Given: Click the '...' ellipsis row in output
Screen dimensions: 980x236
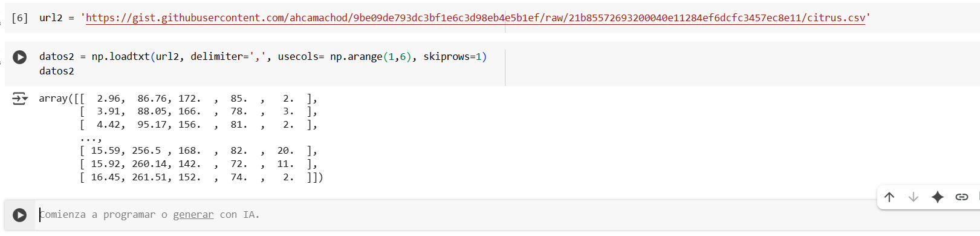Looking at the screenshot, I should point(91,138).
